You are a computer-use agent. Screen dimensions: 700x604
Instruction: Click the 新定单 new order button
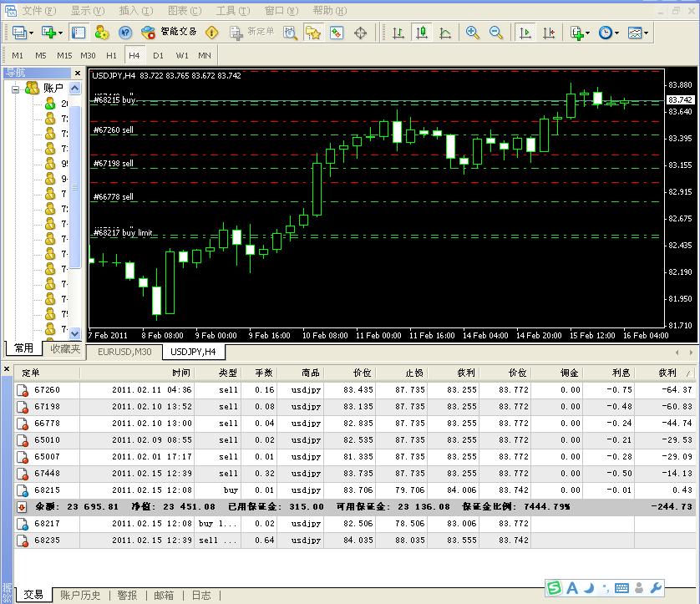(251, 33)
